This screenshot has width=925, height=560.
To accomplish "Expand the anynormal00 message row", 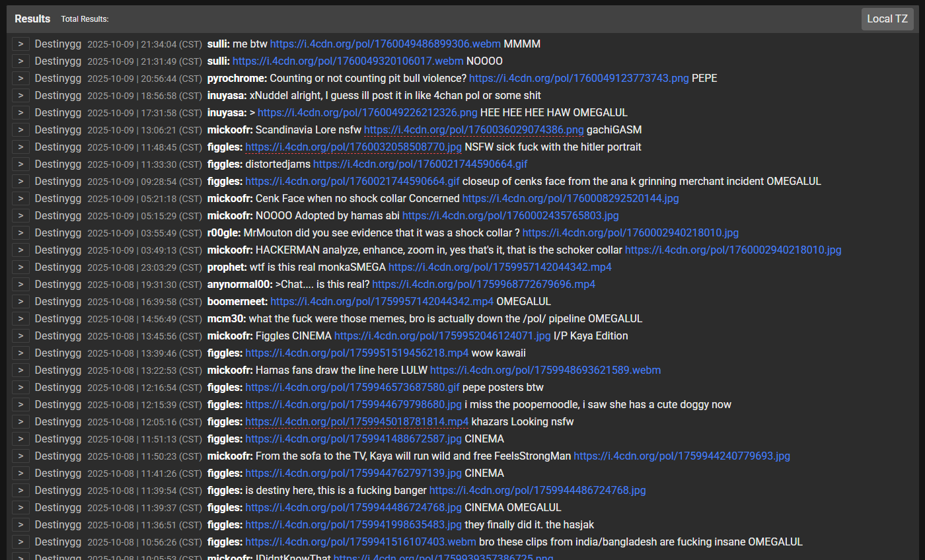I will coord(21,284).
